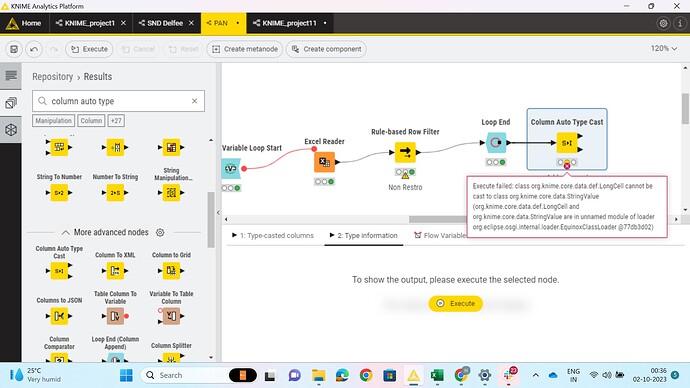
Task: Open the Type information output tab
Action: (x=363, y=236)
